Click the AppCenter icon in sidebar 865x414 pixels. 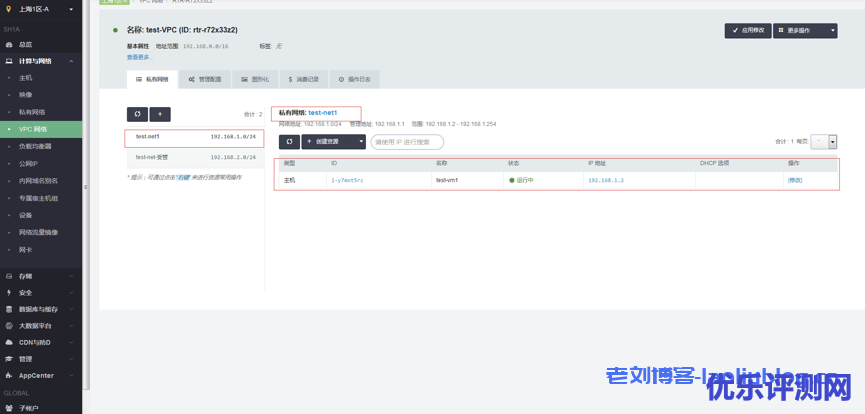(9, 375)
